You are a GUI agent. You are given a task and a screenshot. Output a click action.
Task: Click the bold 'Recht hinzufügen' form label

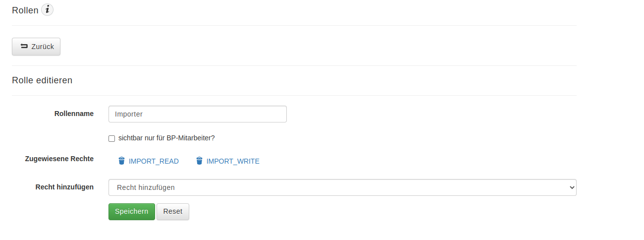[64, 187]
